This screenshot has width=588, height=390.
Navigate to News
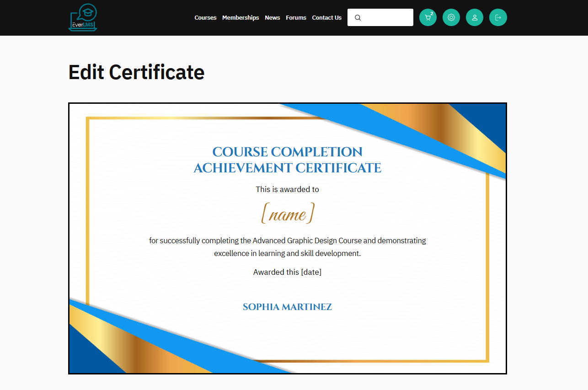coord(273,18)
